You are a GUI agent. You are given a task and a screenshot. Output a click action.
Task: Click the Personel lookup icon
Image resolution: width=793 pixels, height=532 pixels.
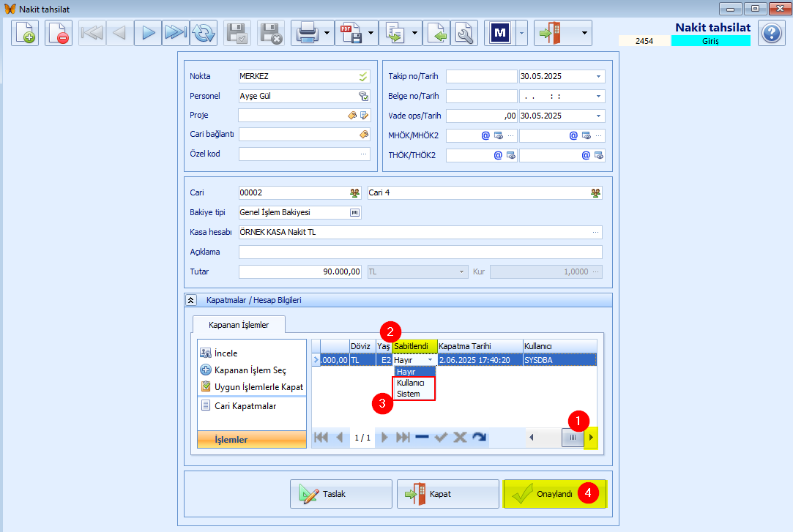pos(364,96)
